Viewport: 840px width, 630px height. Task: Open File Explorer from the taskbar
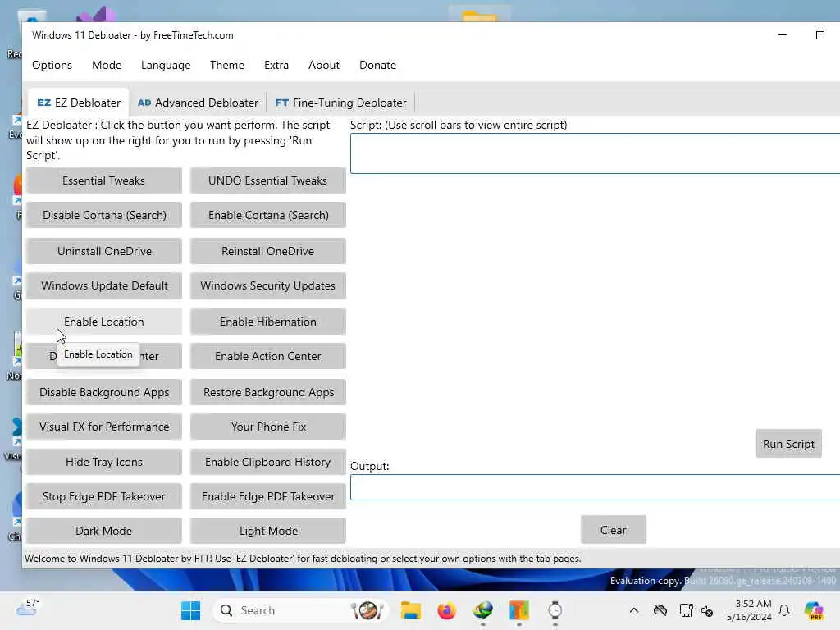click(x=411, y=610)
